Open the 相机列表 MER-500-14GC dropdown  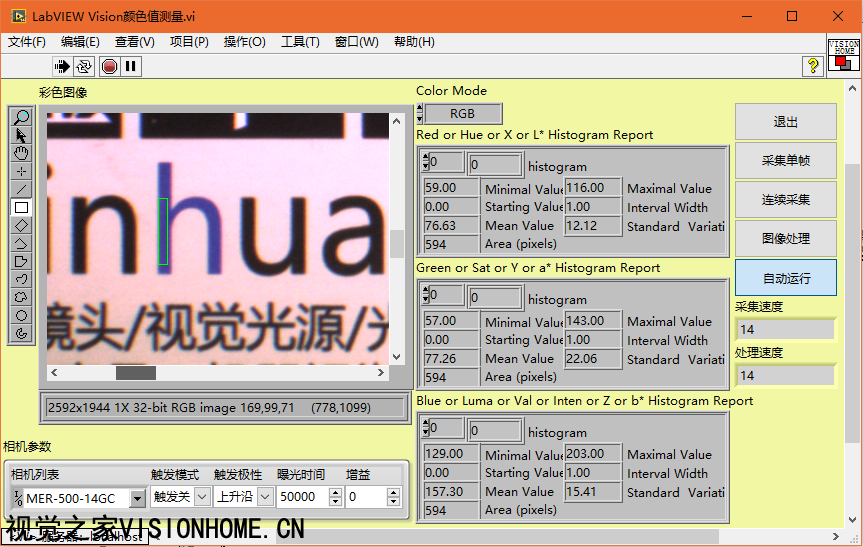[138, 497]
